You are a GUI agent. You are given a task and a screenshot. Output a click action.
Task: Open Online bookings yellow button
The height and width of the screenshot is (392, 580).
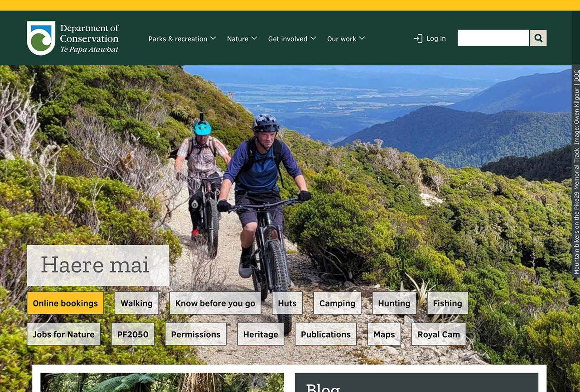tap(65, 303)
